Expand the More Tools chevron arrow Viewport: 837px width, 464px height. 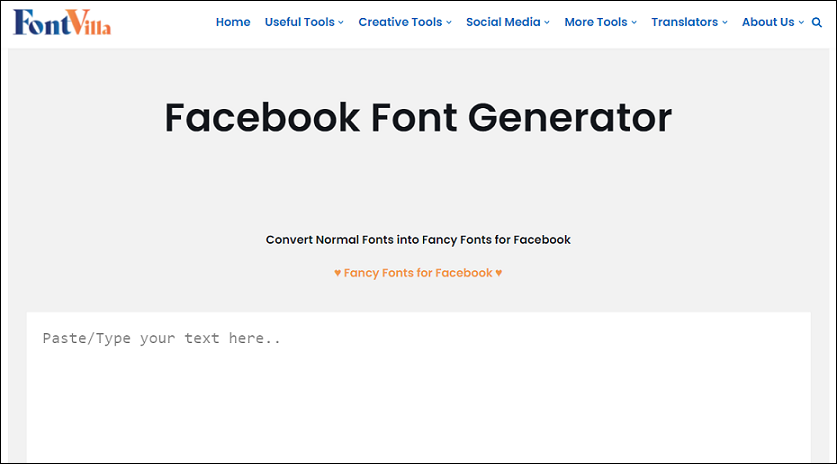(x=634, y=22)
